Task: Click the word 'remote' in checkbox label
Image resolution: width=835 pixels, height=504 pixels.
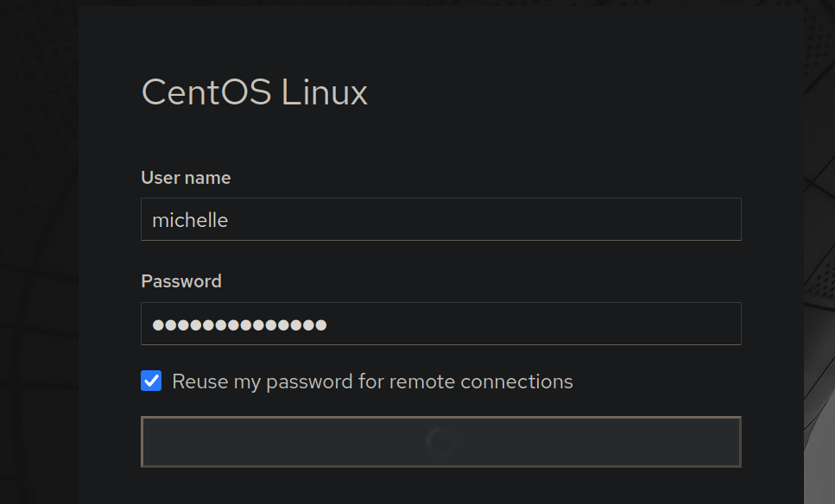Action: (x=421, y=381)
